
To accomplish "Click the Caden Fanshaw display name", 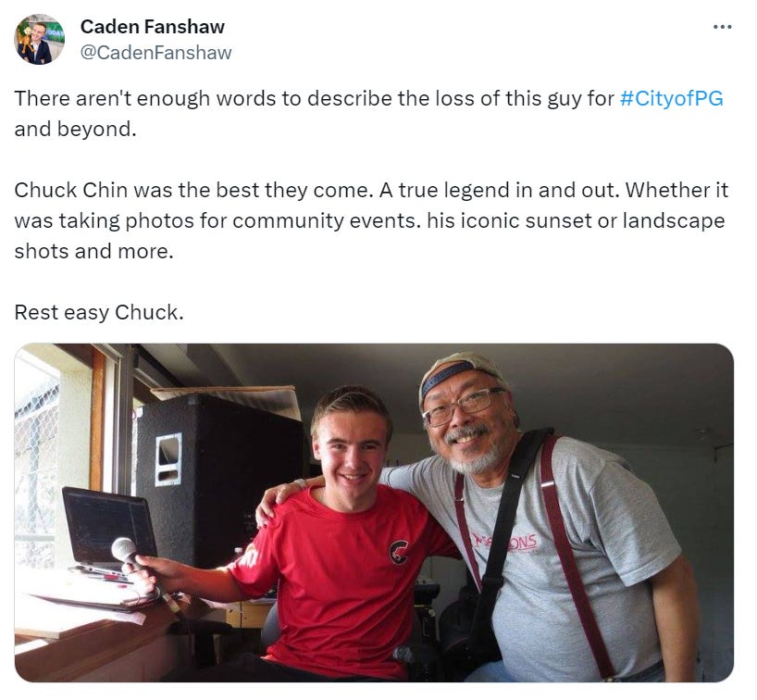I will [x=152, y=27].
